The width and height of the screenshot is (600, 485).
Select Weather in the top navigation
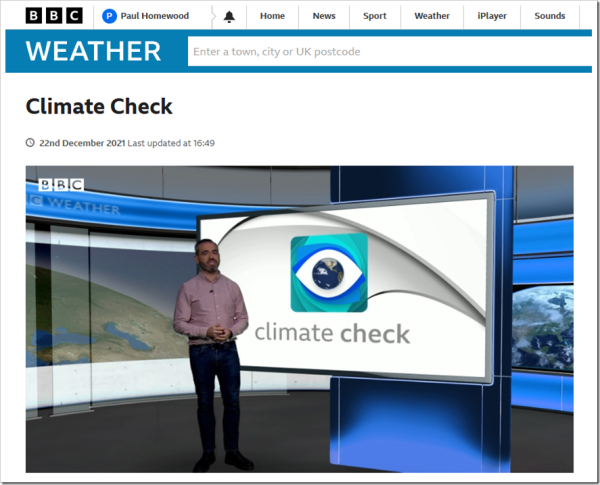pyautogui.click(x=432, y=16)
